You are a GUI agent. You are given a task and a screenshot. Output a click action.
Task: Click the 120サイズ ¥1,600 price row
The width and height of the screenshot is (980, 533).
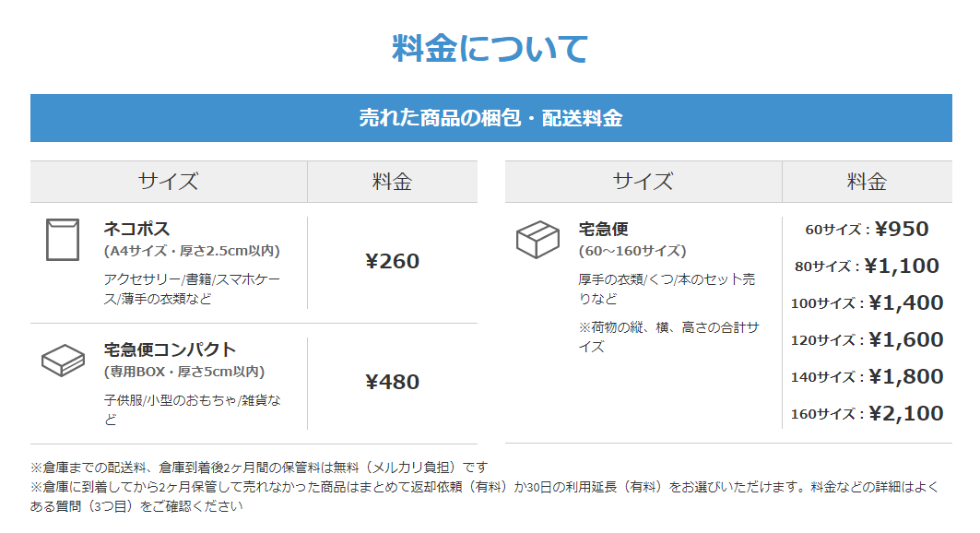[x=867, y=340]
